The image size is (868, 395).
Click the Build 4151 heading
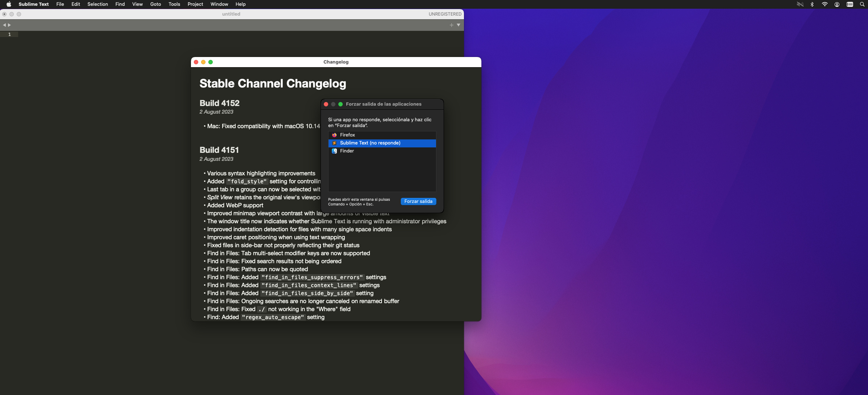click(x=219, y=150)
